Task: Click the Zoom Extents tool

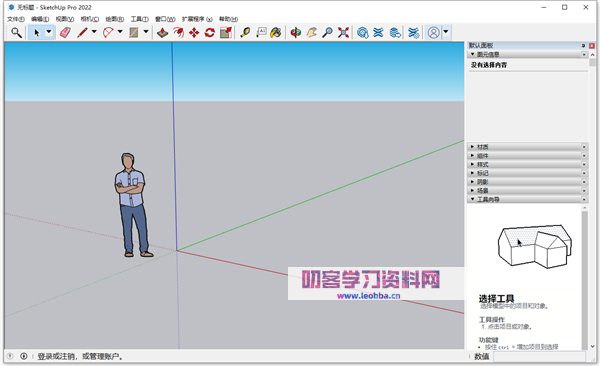Action: tap(343, 33)
